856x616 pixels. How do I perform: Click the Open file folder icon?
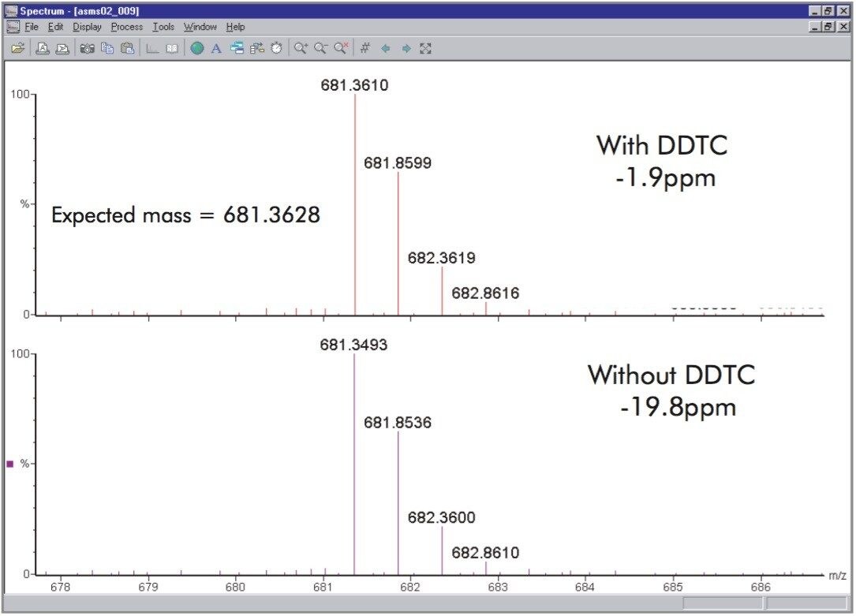[17, 49]
